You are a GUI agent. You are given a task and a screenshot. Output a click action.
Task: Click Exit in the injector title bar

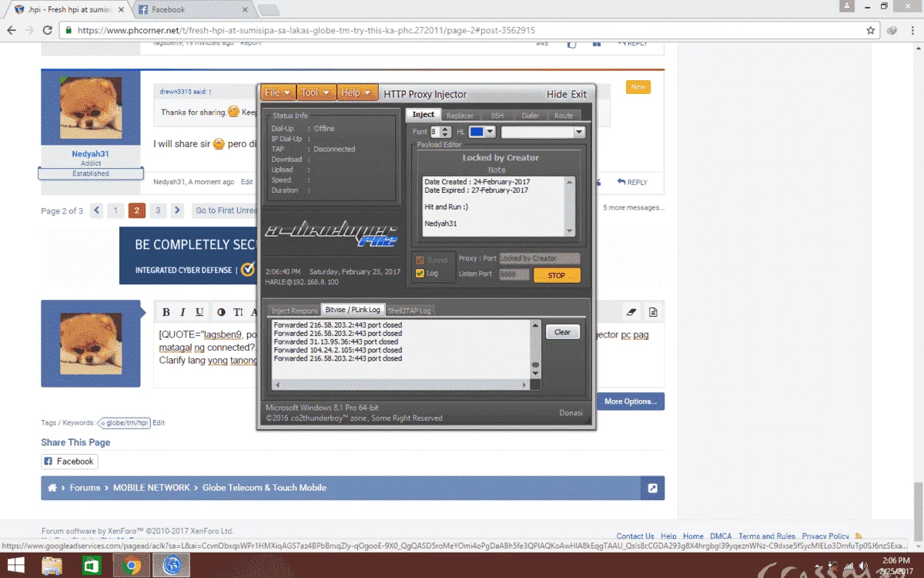tap(578, 94)
